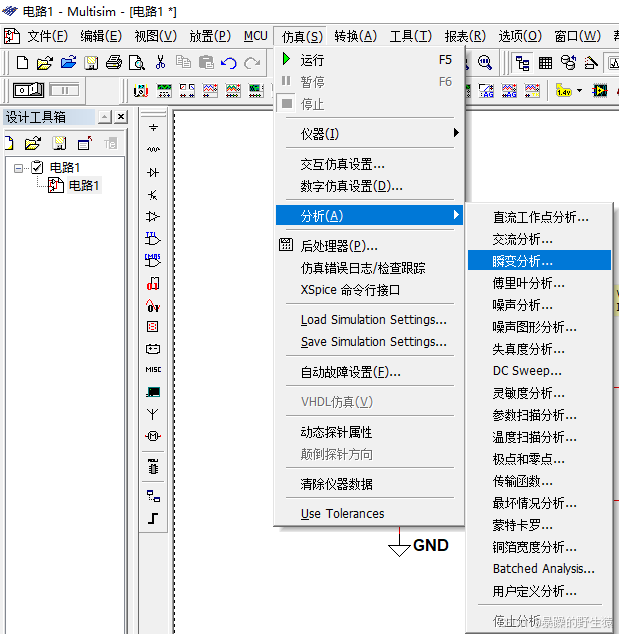Open the MISC component group

[153, 370]
